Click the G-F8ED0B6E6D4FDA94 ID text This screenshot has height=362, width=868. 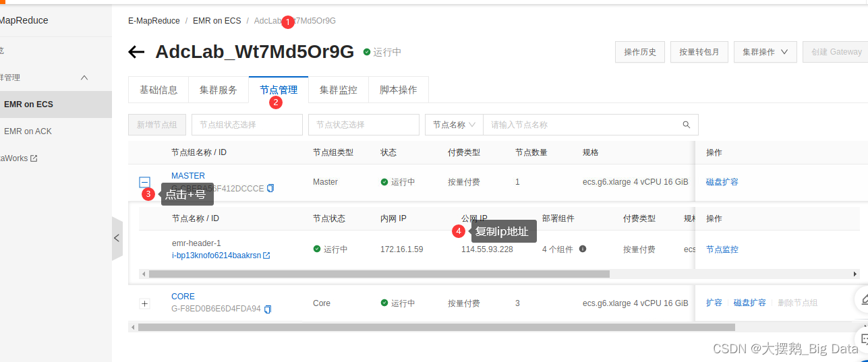(x=216, y=309)
